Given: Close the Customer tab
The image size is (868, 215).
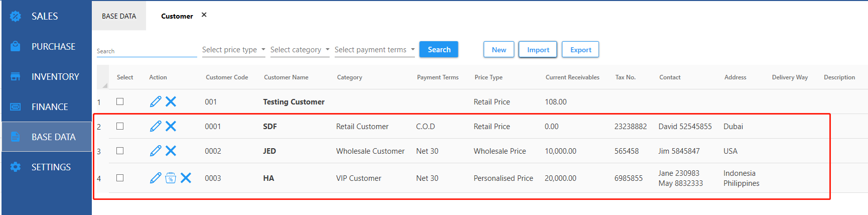Looking at the screenshot, I should coord(204,15).
